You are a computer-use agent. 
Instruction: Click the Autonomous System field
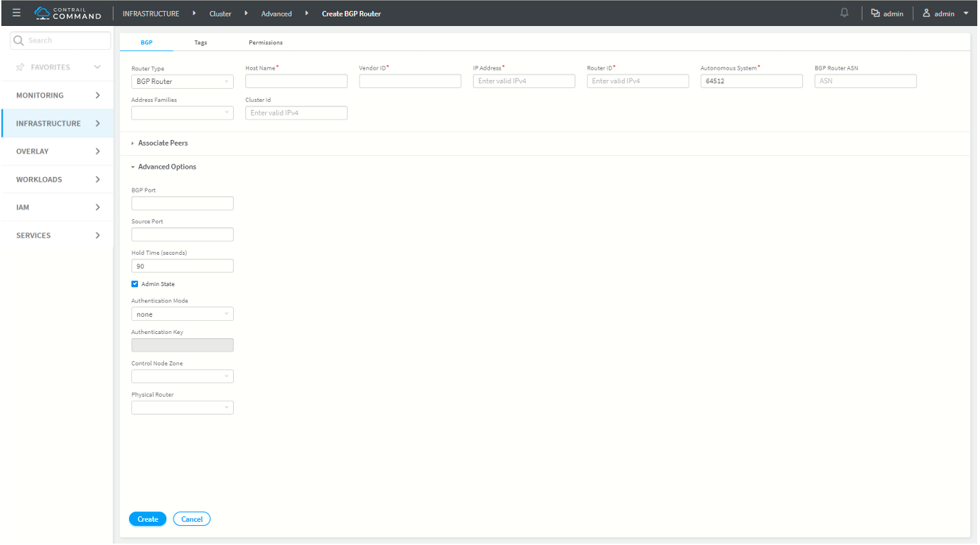752,81
